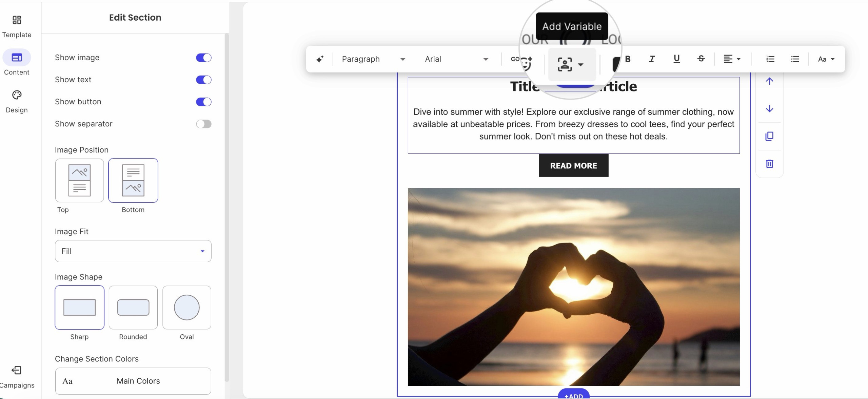Delete the section with trash icon
868x399 pixels.
769,164
